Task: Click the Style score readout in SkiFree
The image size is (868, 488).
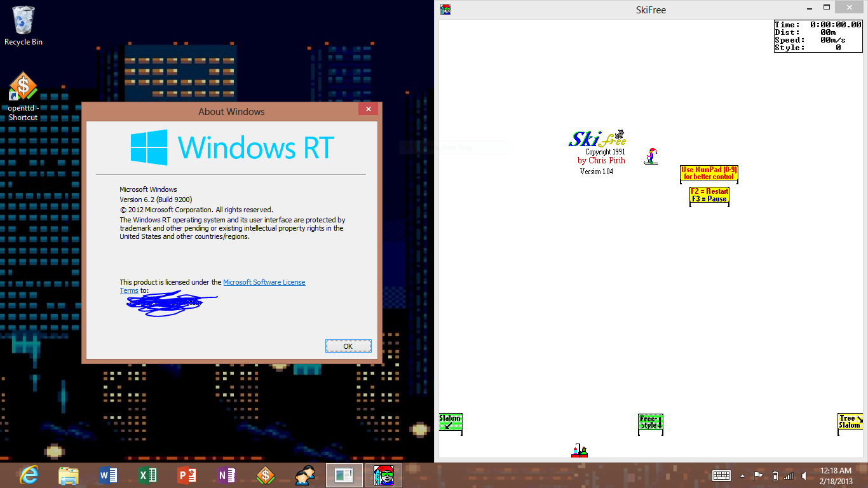Action: coord(818,48)
